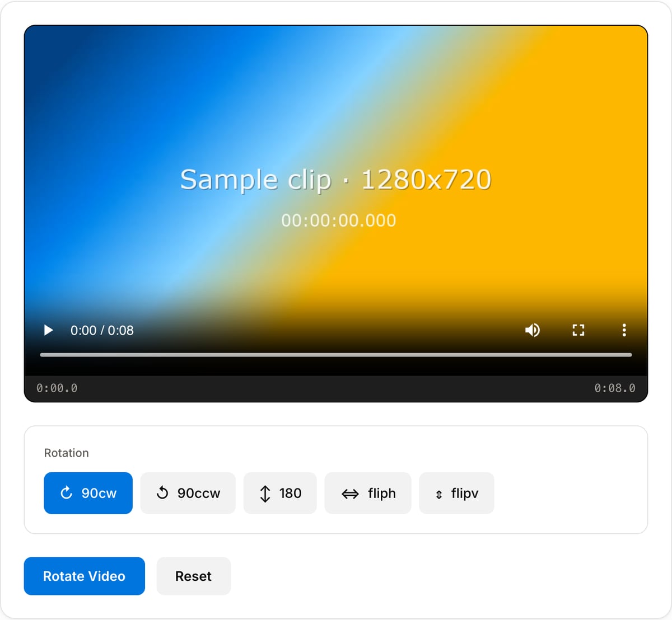672x620 pixels.
Task: Enter fullscreen mode for the video
Action: pyautogui.click(x=578, y=330)
